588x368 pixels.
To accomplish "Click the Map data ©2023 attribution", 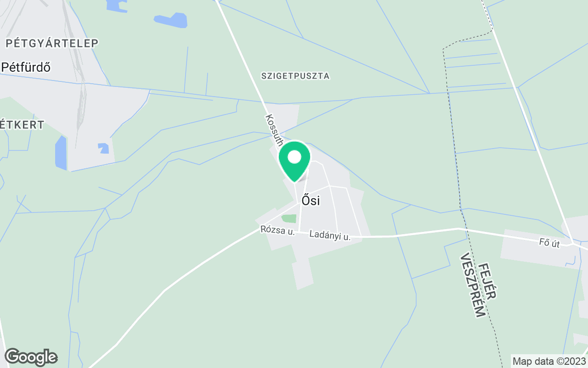I will tap(549, 361).
